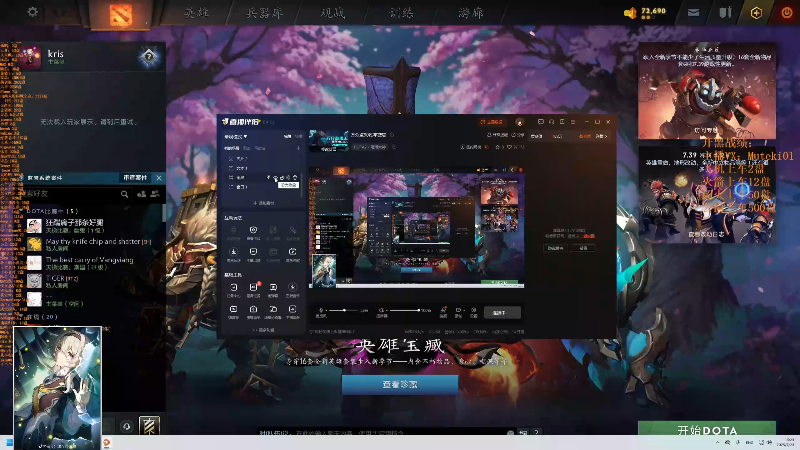Open the headset support icon in streaming app
The width and height of the screenshot is (800, 450).
(x=552, y=122)
